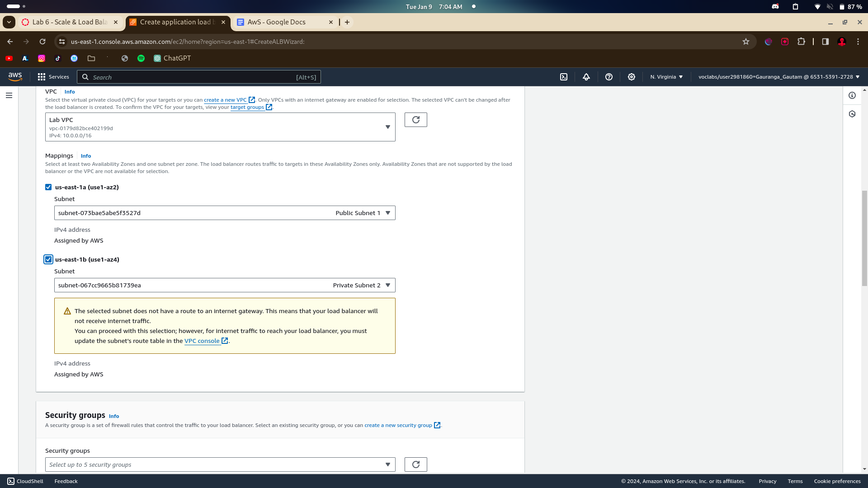Expand the left hamburger navigation menu

(x=9, y=95)
